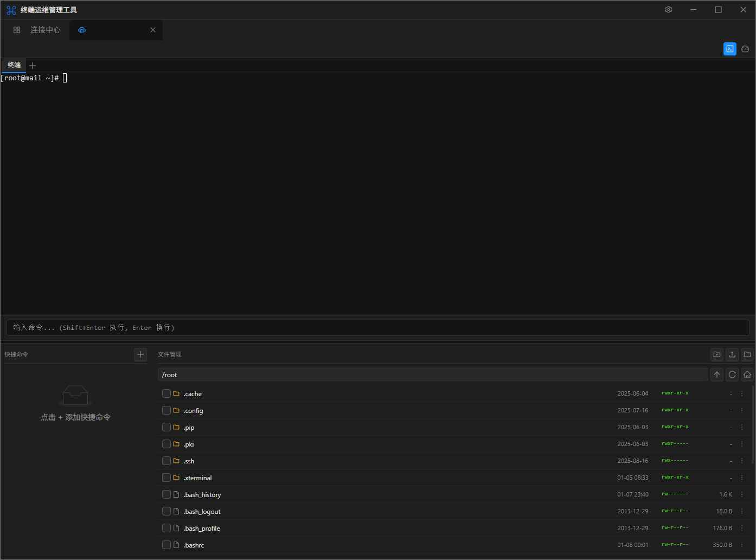Click the upload file icon
The width and height of the screenshot is (756, 560).
click(732, 354)
